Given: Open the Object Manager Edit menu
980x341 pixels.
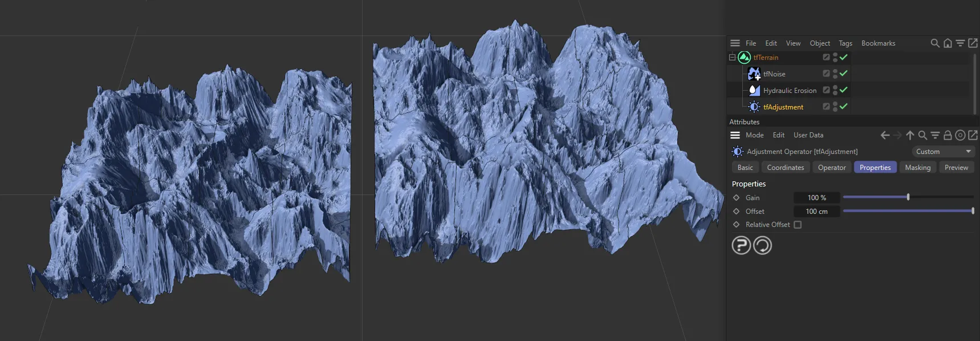Looking at the screenshot, I should [x=771, y=43].
